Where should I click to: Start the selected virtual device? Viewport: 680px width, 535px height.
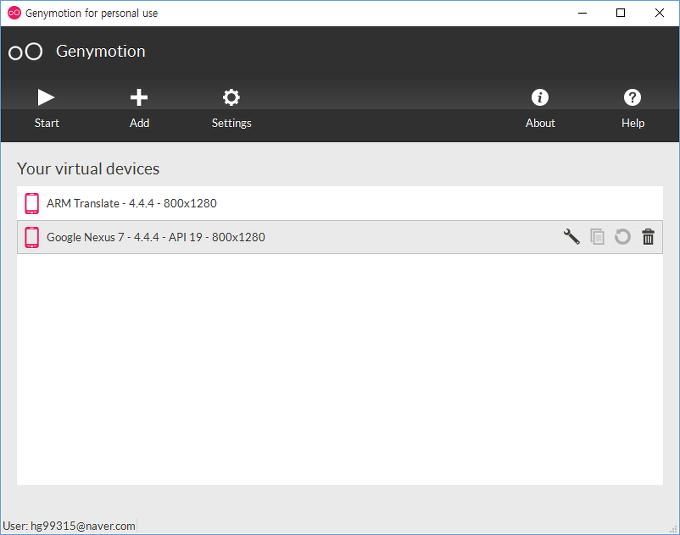(46, 108)
